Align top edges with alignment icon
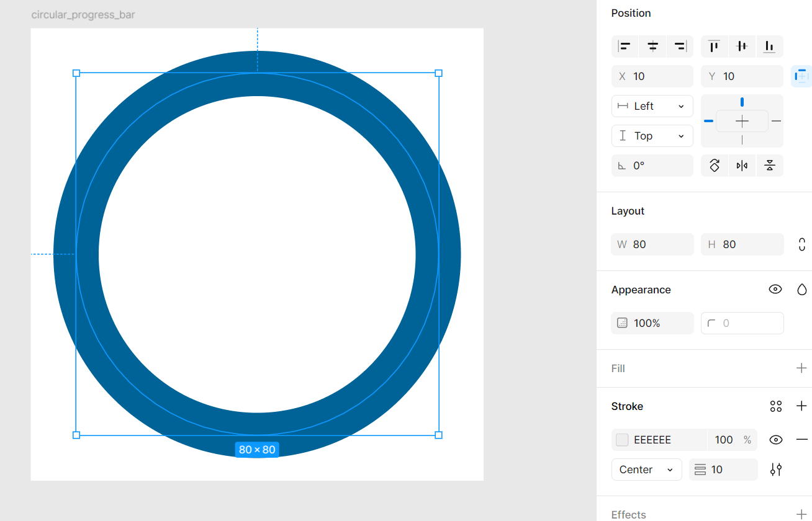 coord(714,46)
